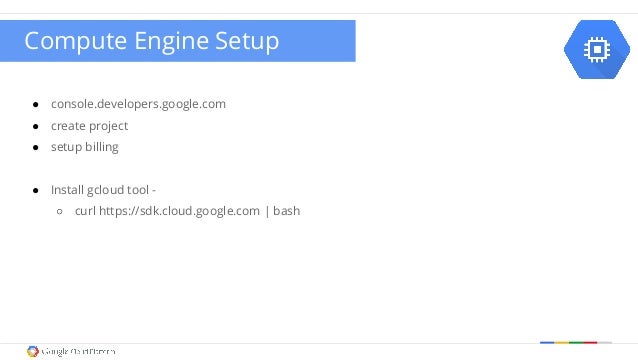This screenshot has width=638, height=360.
Task: Select the bullet before create project
Action: click(x=36, y=127)
